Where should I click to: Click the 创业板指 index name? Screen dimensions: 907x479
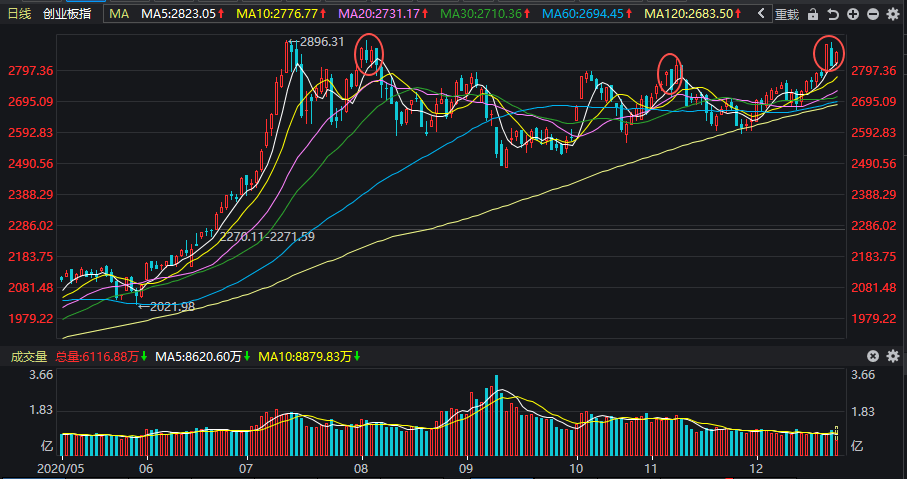pyautogui.click(x=67, y=13)
